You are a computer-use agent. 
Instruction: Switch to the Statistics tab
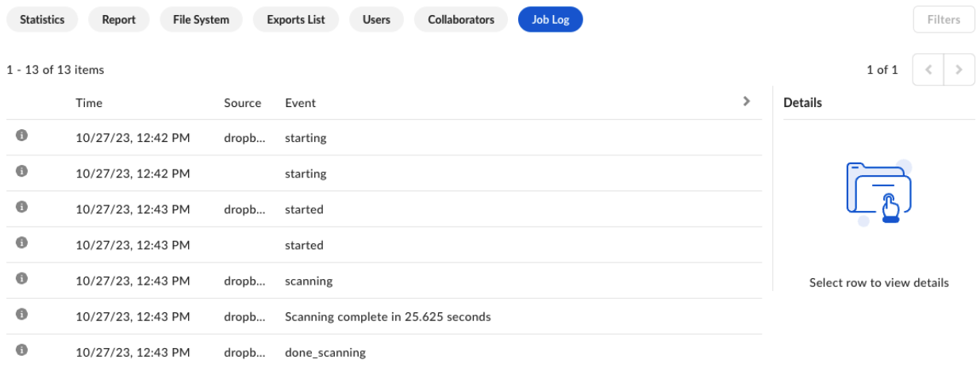click(x=42, y=20)
